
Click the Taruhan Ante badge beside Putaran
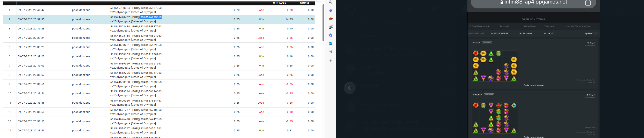click(487, 43)
